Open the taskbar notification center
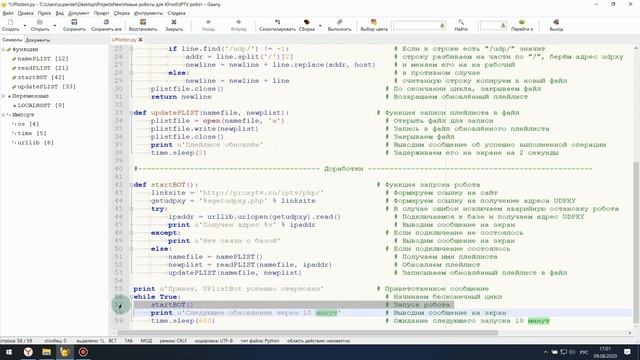Screen dimensions: 640x360 (x=627, y=352)
